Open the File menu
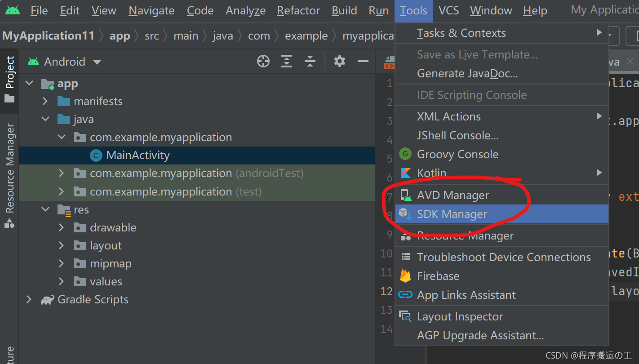 (x=39, y=11)
